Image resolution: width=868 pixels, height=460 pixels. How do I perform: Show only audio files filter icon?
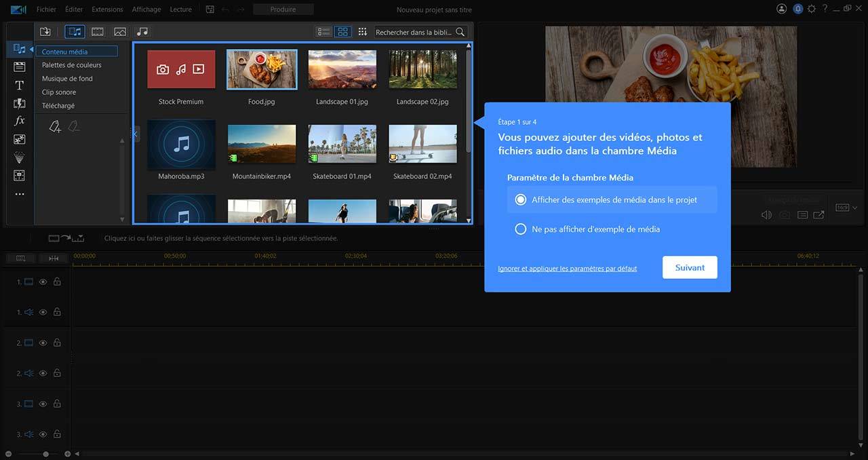(x=142, y=32)
